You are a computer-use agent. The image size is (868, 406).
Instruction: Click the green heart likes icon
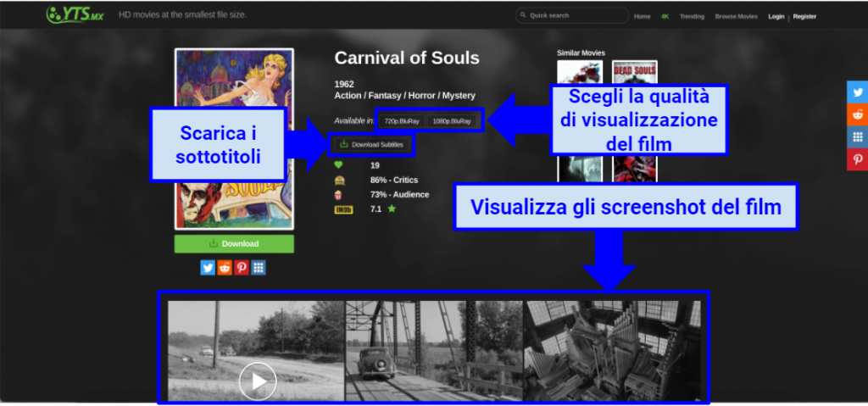point(339,165)
